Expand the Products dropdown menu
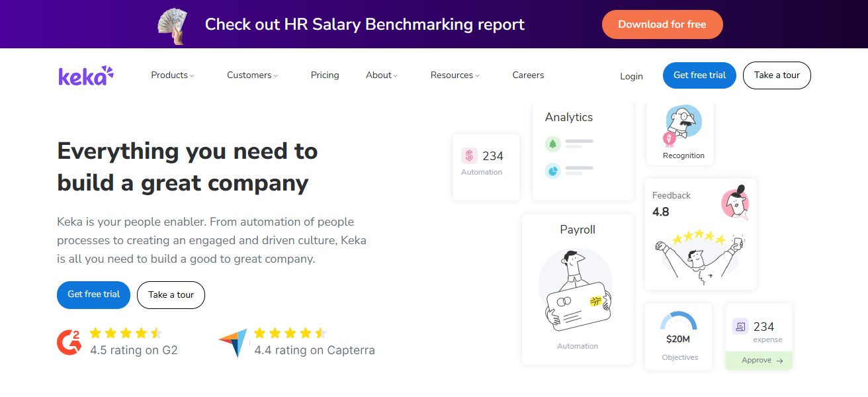 tap(172, 75)
